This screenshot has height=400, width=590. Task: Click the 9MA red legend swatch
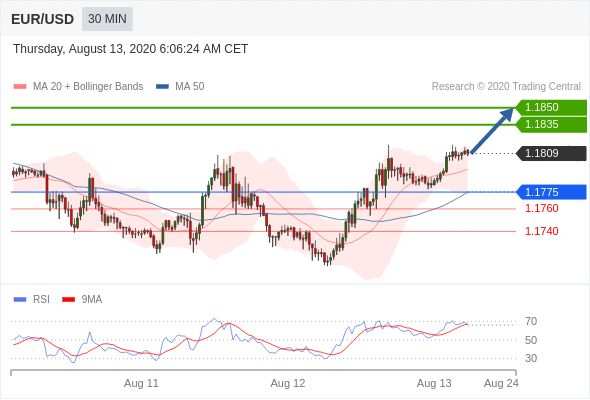(68, 300)
